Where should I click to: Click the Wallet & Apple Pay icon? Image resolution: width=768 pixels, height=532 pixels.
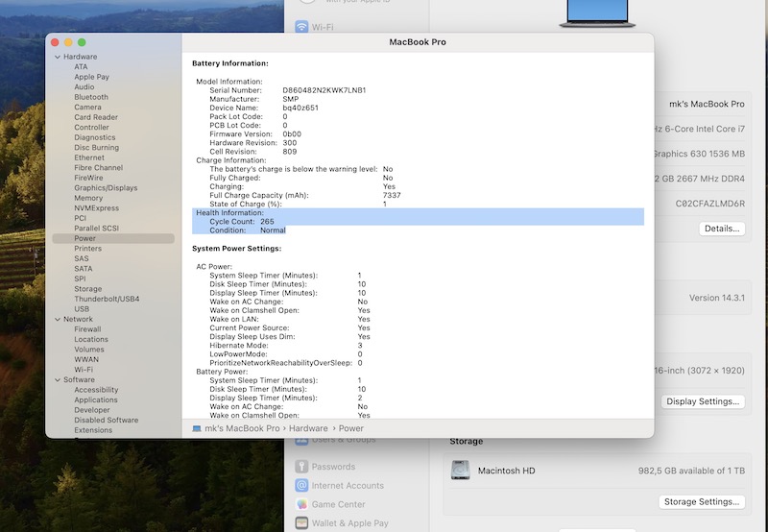(x=302, y=523)
